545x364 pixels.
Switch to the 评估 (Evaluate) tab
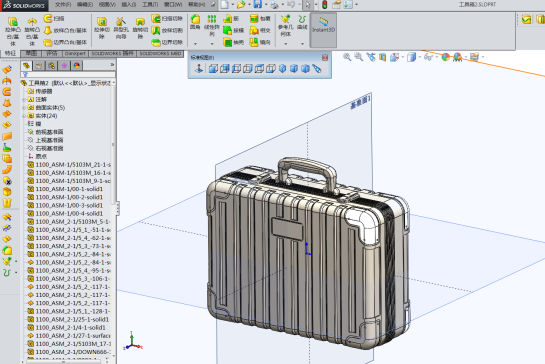click(52, 54)
